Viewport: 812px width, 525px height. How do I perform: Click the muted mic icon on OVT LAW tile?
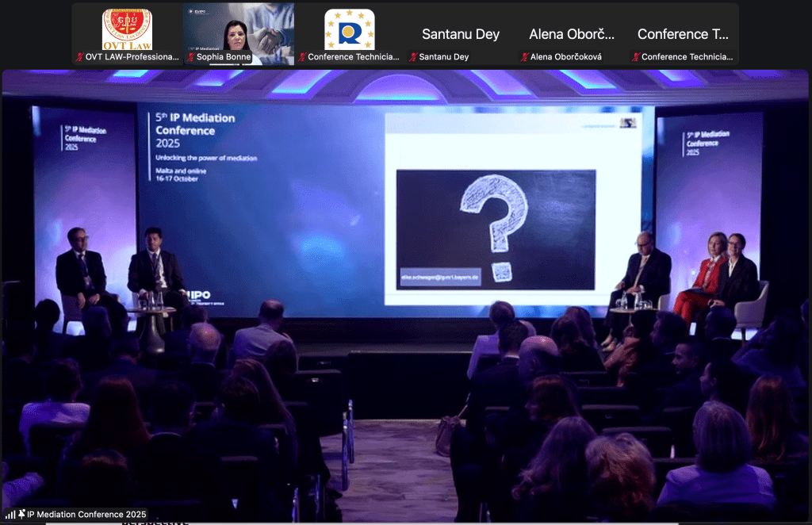coord(80,57)
